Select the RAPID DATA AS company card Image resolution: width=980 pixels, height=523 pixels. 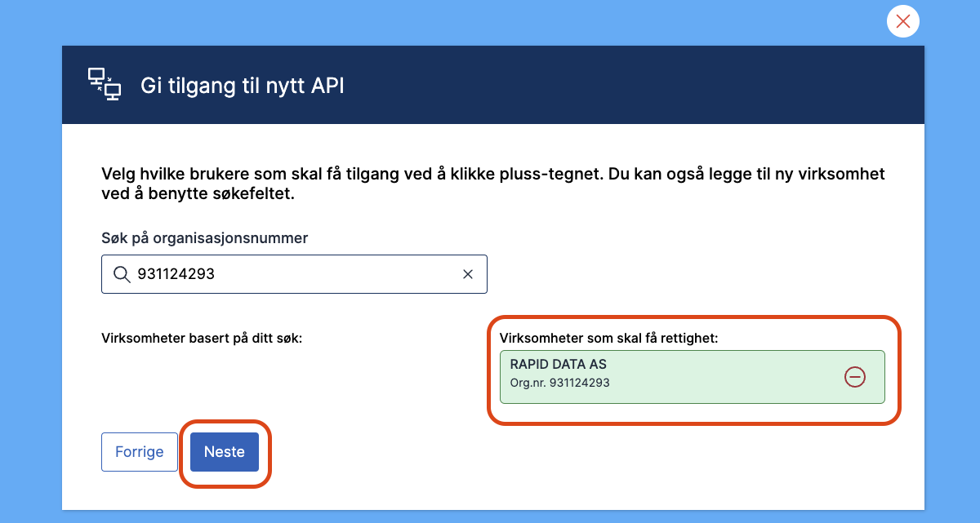[692, 377]
